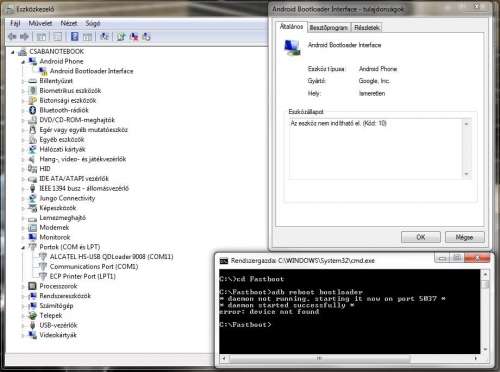
Task: Click the device status text box
Action: click(376, 149)
